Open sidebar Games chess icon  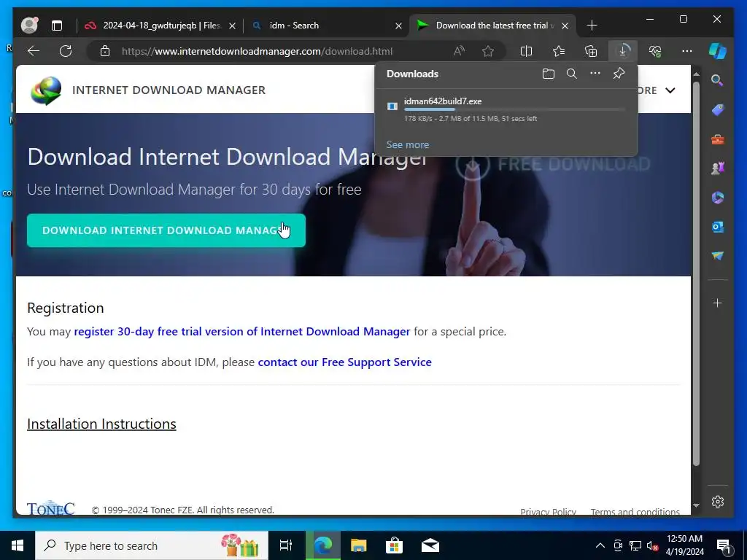(x=718, y=168)
